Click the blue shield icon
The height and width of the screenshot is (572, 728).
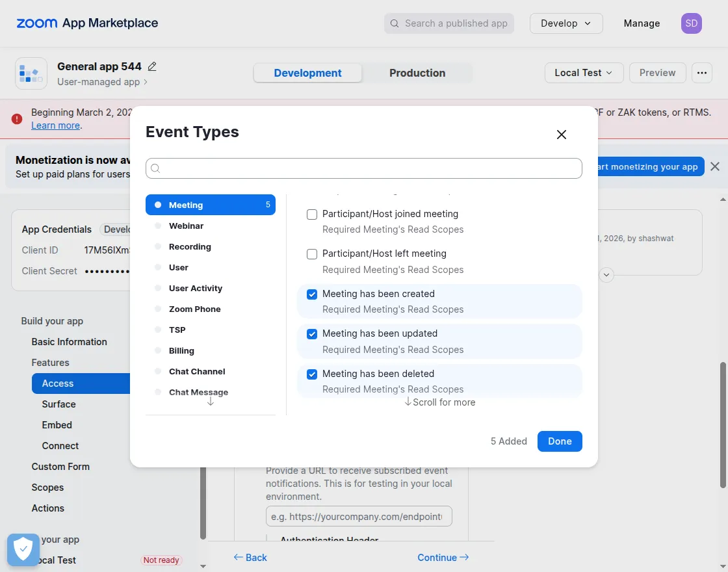[x=23, y=550]
